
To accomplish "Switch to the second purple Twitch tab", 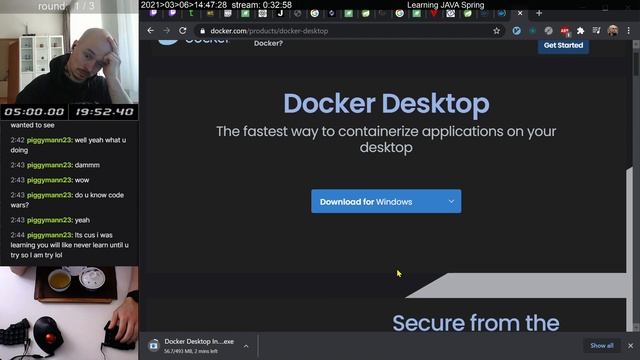I will (x=172, y=13).
